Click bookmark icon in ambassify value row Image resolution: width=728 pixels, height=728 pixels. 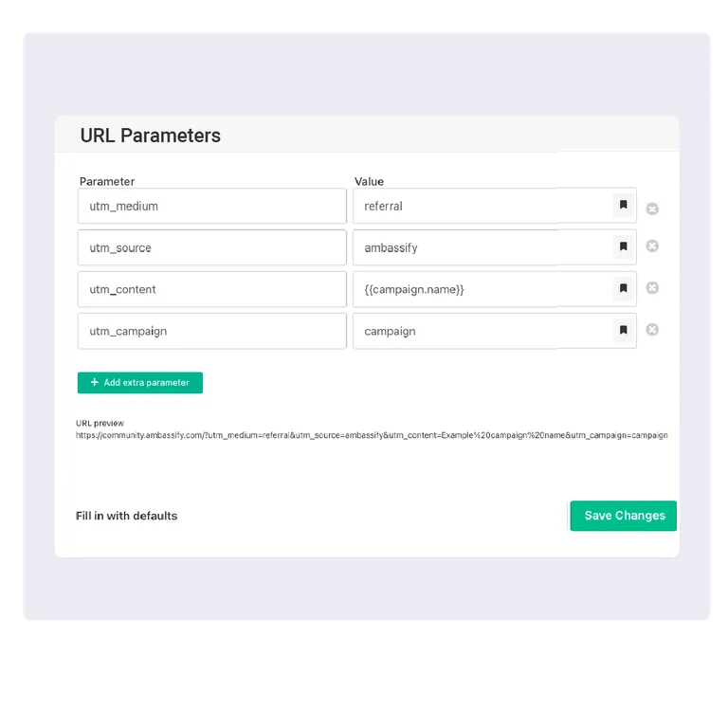coord(623,246)
